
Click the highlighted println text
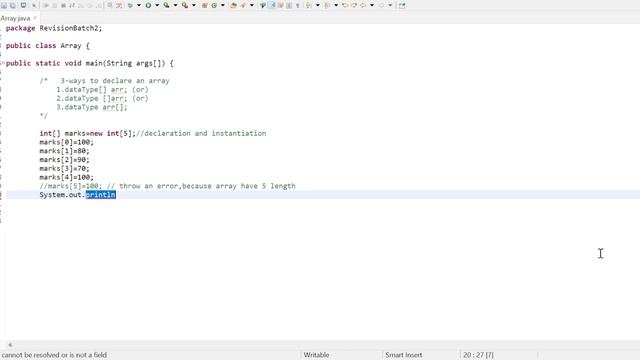[x=100, y=195]
